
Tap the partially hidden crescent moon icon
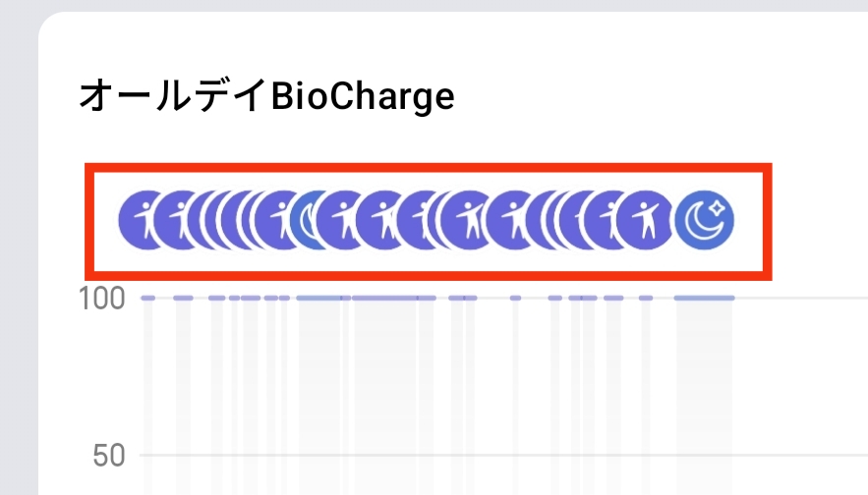pyautogui.click(x=305, y=220)
